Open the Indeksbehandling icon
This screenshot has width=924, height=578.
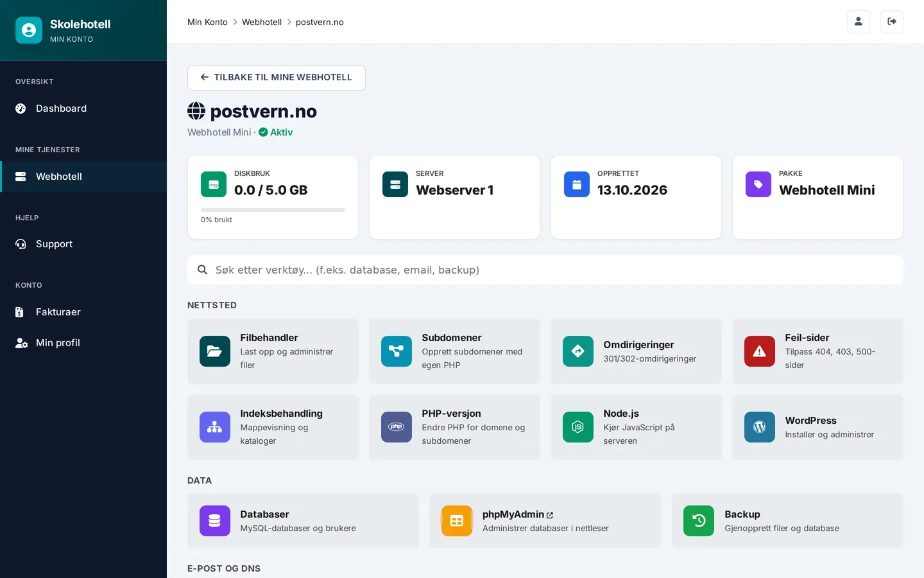coord(215,427)
